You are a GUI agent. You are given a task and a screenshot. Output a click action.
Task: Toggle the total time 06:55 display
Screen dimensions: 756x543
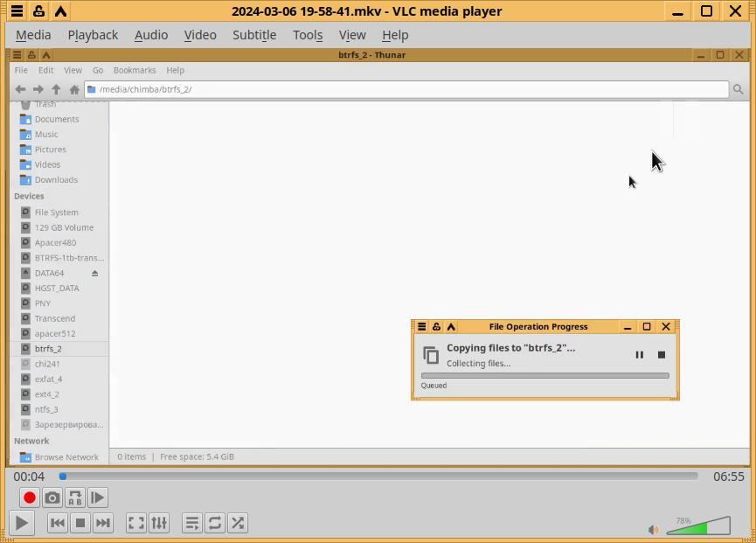(729, 477)
